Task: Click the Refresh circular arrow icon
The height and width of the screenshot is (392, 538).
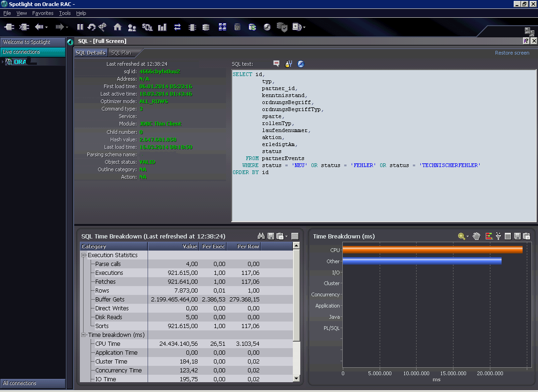Action: (x=92, y=27)
